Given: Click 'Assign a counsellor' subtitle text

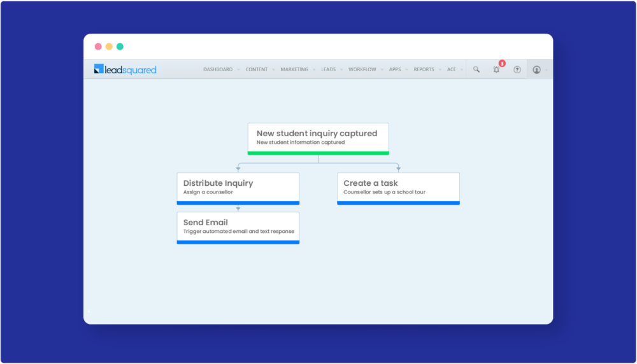Looking at the screenshot, I should point(208,192).
